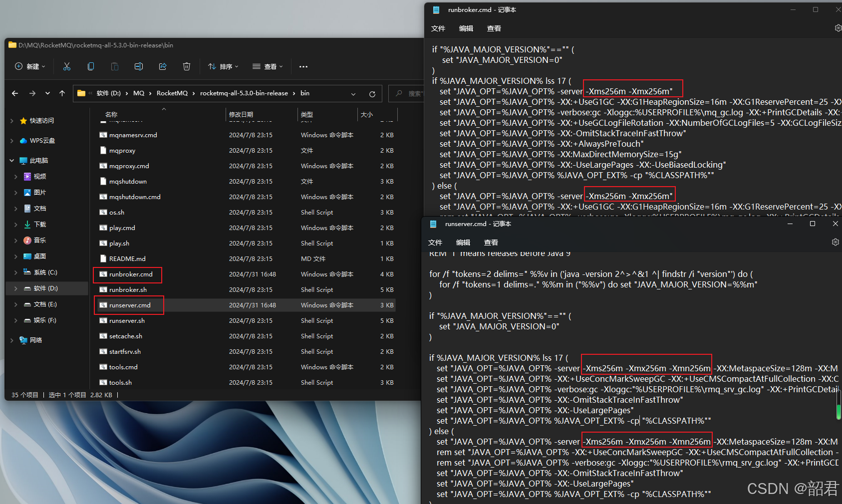Image resolution: width=842 pixels, height=504 pixels.
Task: Click the Rename icon in Explorer toolbar
Action: 139,66
